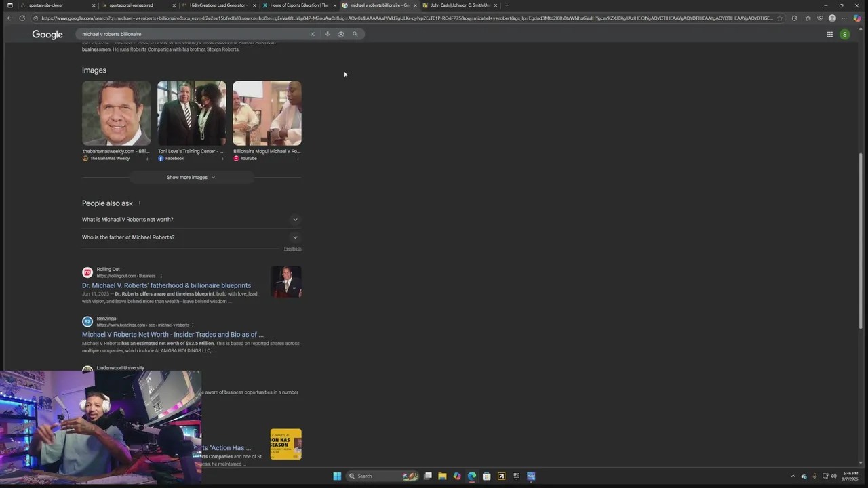Open Google account avatar S

pos(844,34)
